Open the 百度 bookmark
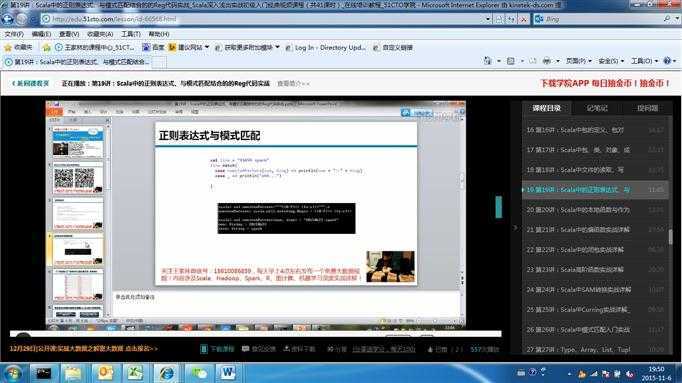Viewport: 682px width, 383px height. [154, 47]
